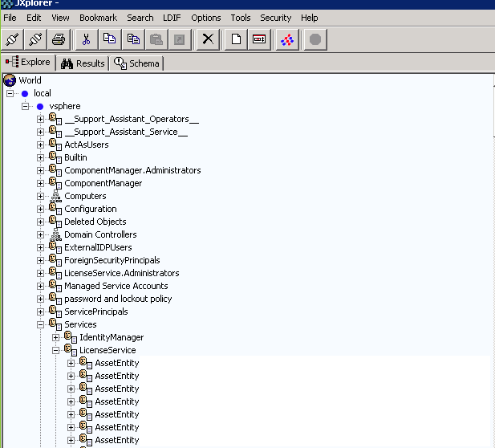Select the World root entry
495x448 pixels.
pyautogui.click(x=30, y=80)
